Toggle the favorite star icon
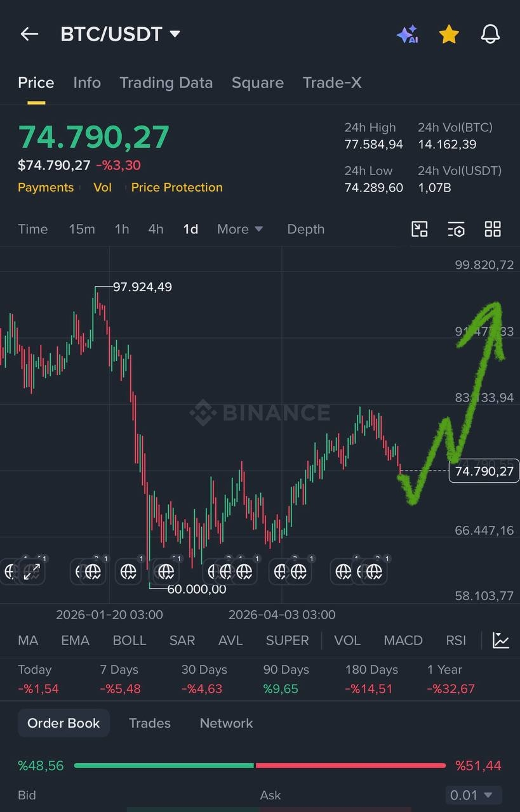This screenshot has height=812, width=520. point(449,34)
